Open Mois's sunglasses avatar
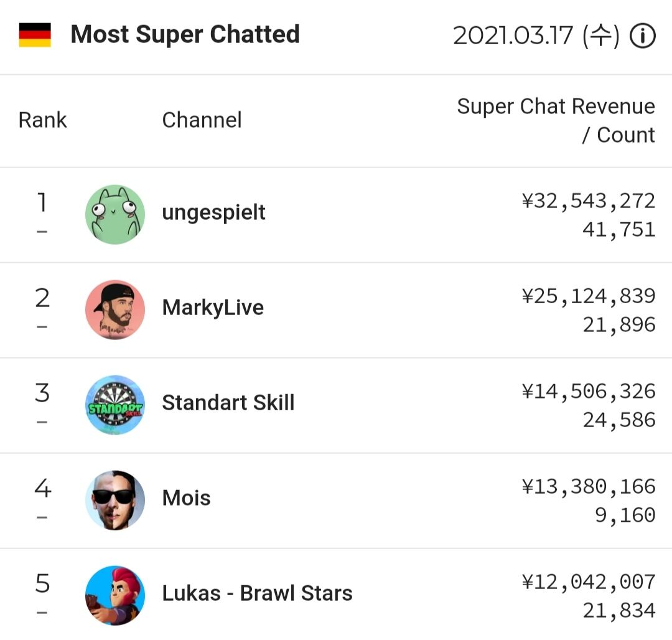 pos(115,500)
